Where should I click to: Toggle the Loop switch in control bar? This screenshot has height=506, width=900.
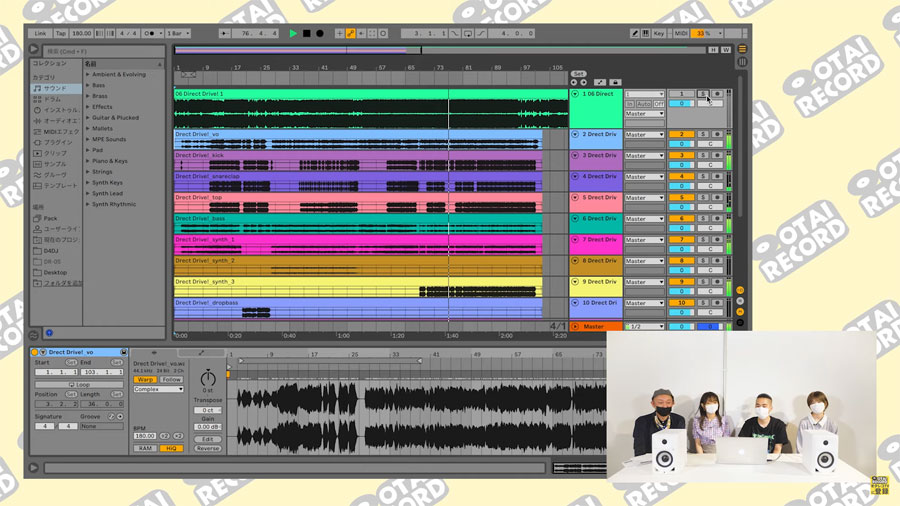tap(468, 33)
